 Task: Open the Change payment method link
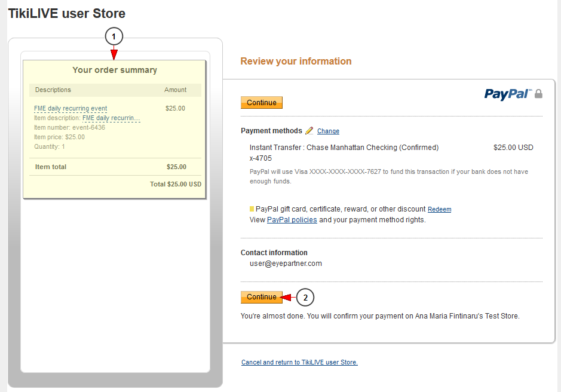point(328,131)
